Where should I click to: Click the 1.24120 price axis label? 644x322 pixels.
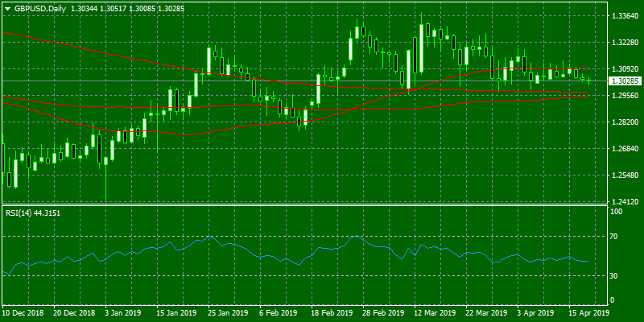(625, 202)
